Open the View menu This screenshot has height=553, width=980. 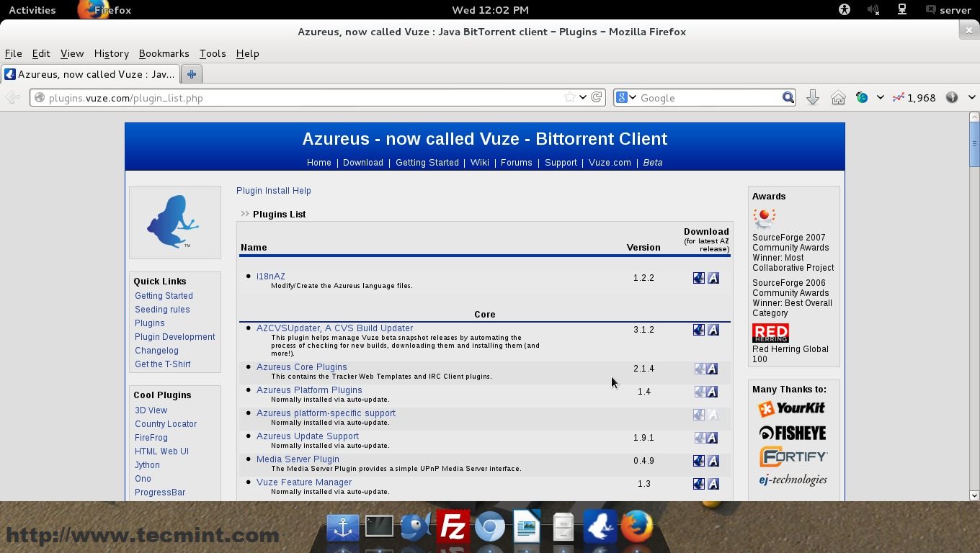[x=72, y=53]
